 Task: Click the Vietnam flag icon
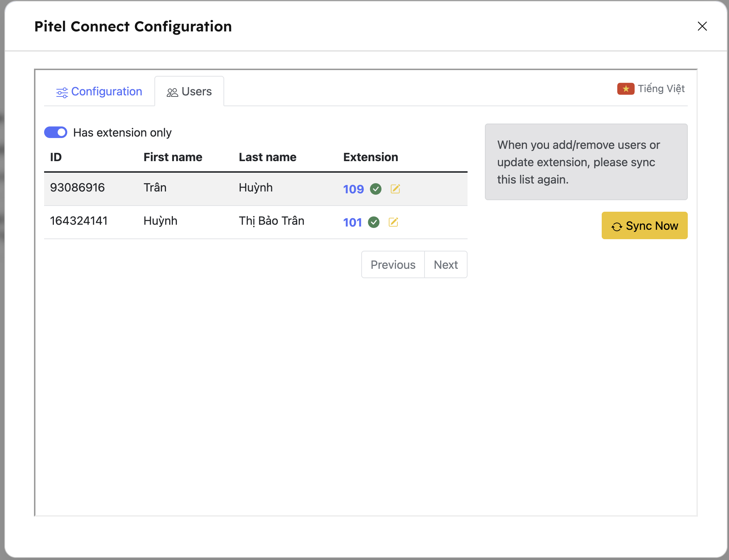[626, 89]
